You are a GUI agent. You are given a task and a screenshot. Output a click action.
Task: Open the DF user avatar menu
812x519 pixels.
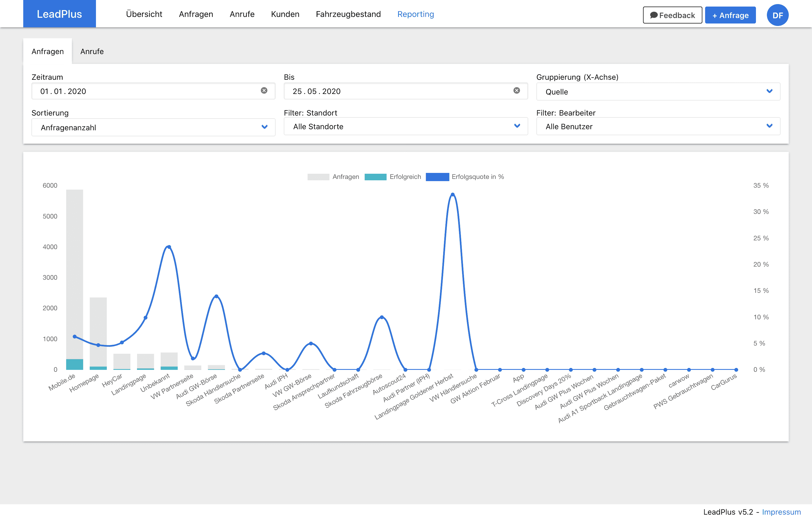click(x=777, y=15)
